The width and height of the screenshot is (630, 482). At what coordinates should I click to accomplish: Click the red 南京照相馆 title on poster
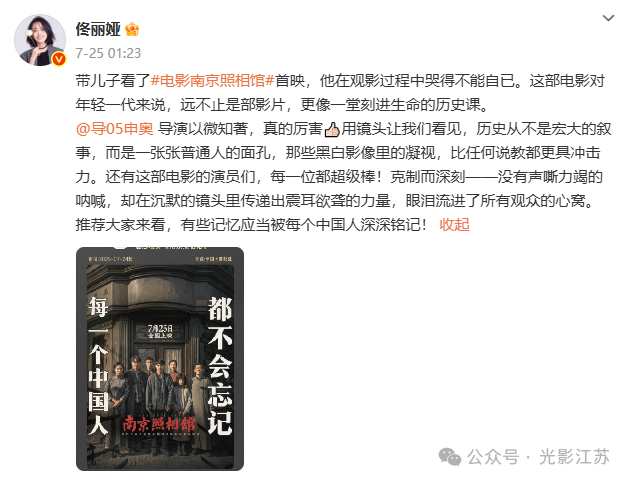tap(160, 424)
